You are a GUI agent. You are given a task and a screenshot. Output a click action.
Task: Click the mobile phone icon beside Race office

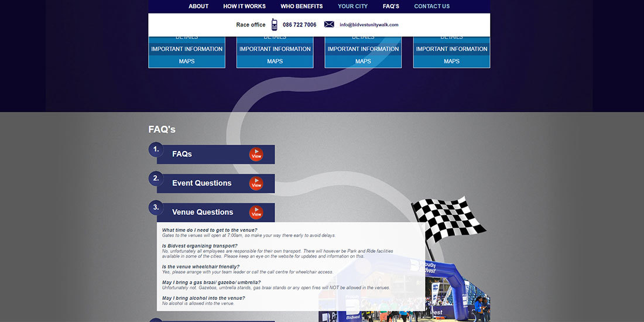(274, 25)
